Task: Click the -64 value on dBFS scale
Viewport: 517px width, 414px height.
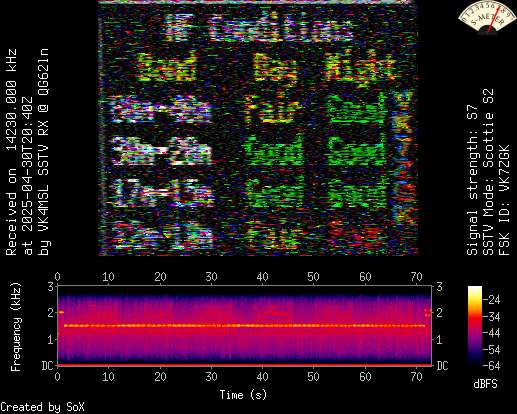Action: tap(492, 366)
